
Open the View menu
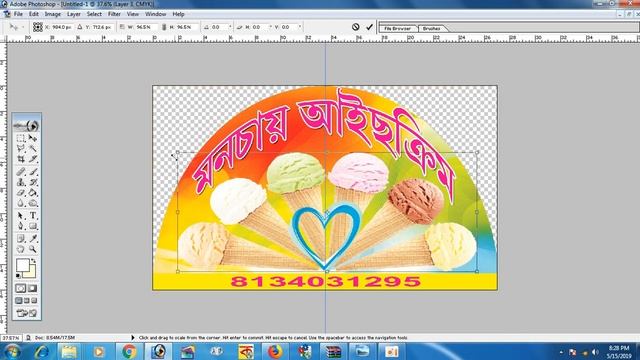click(133, 14)
